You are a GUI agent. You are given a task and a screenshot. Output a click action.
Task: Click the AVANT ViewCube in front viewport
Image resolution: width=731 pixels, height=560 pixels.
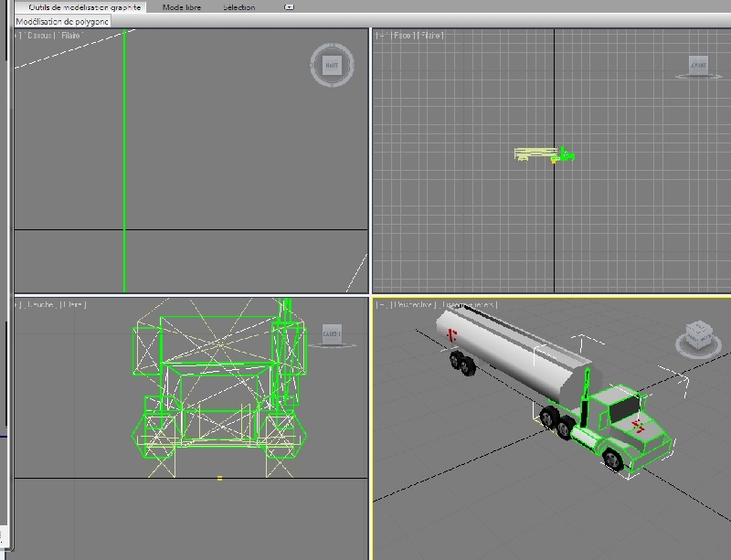(698, 66)
